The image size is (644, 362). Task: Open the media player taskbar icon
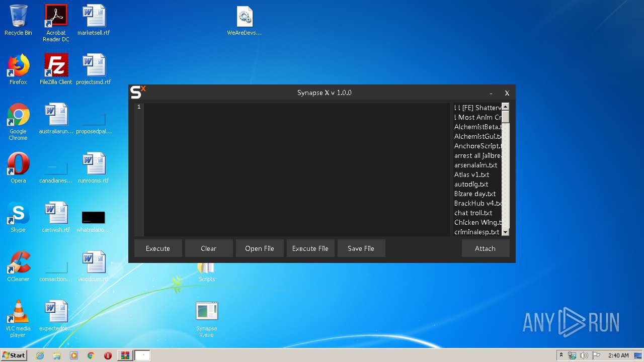coord(74,355)
